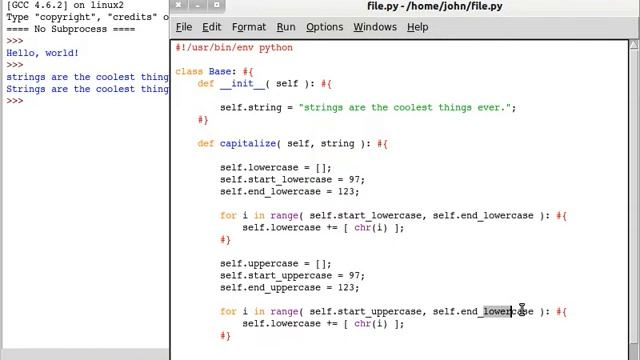Open the Help menu
The image size is (640, 360).
point(417,27)
